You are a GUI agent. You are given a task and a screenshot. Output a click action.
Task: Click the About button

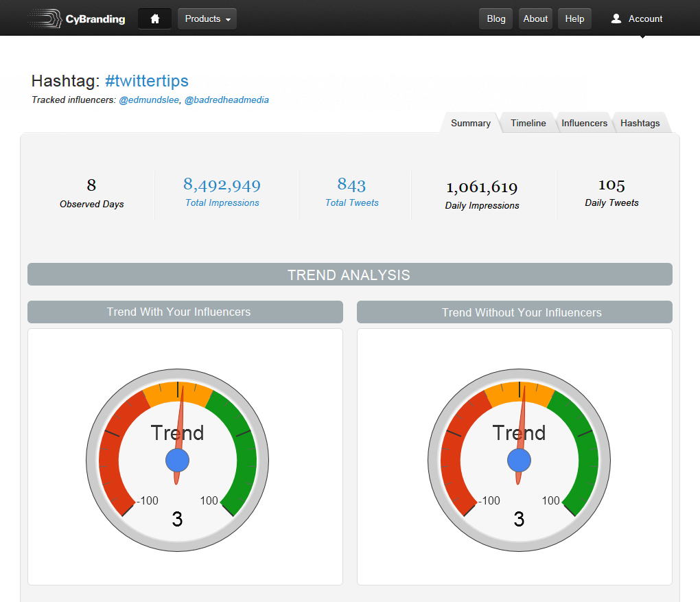pyautogui.click(x=535, y=19)
